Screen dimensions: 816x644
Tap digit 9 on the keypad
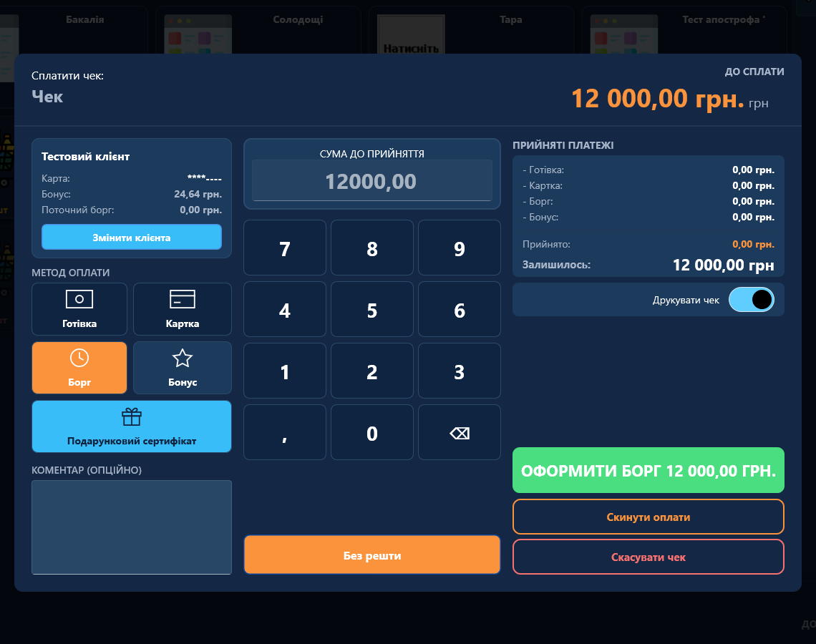[x=460, y=248]
